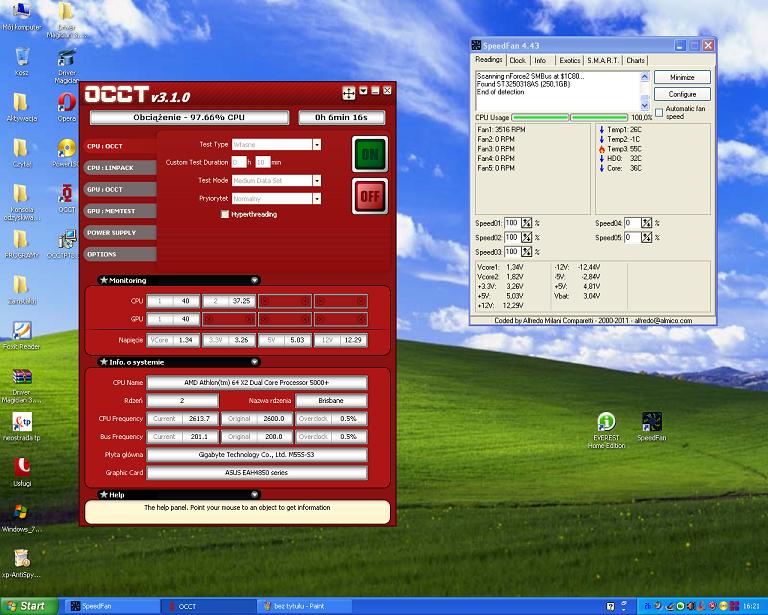Image resolution: width=768 pixels, height=615 pixels.
Task: Select the GPU : MEMTEST test tab
Action: pyautogui.click(x=120, y=211)
